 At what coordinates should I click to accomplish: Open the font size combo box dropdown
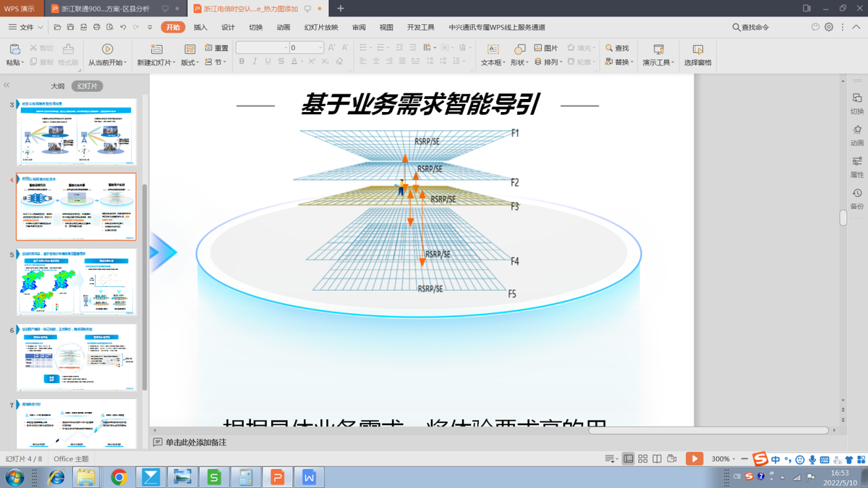coord(320,48)
